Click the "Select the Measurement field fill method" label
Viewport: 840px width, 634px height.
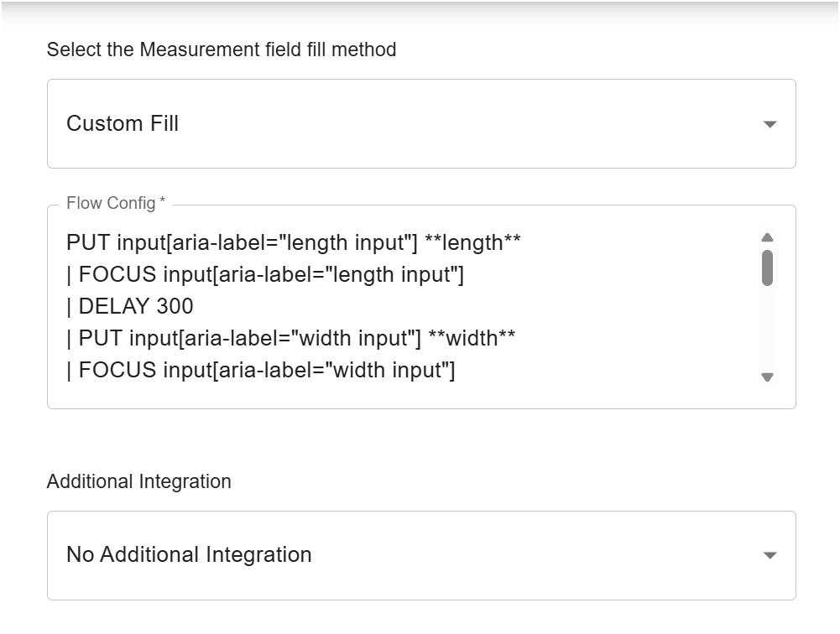[x=222, y=50]
